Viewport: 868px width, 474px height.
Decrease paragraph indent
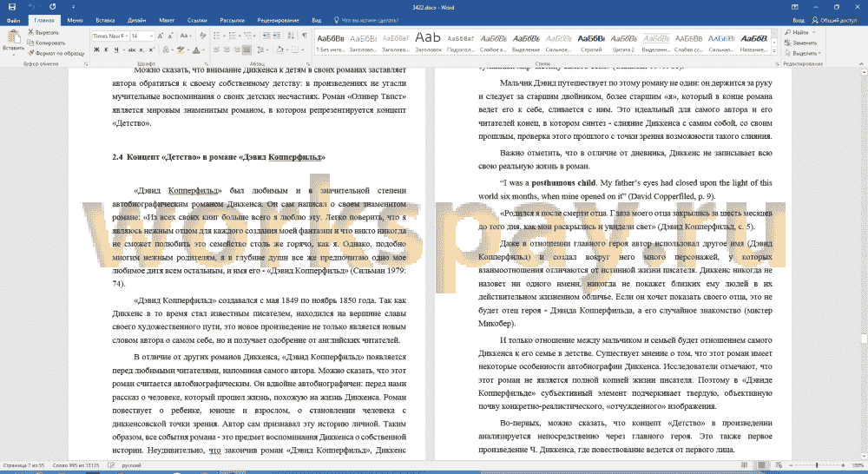(x=266, y=36)
